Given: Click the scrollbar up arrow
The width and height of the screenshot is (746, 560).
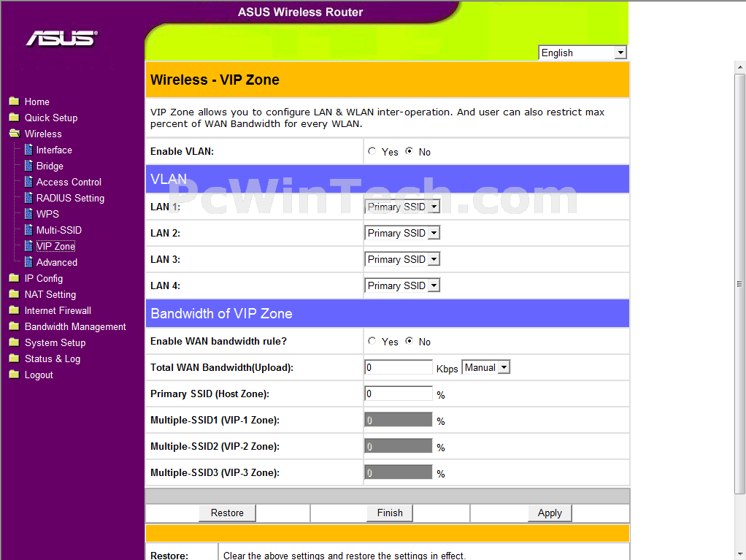Looking at the screenshot, I should [x=740, y=67].
